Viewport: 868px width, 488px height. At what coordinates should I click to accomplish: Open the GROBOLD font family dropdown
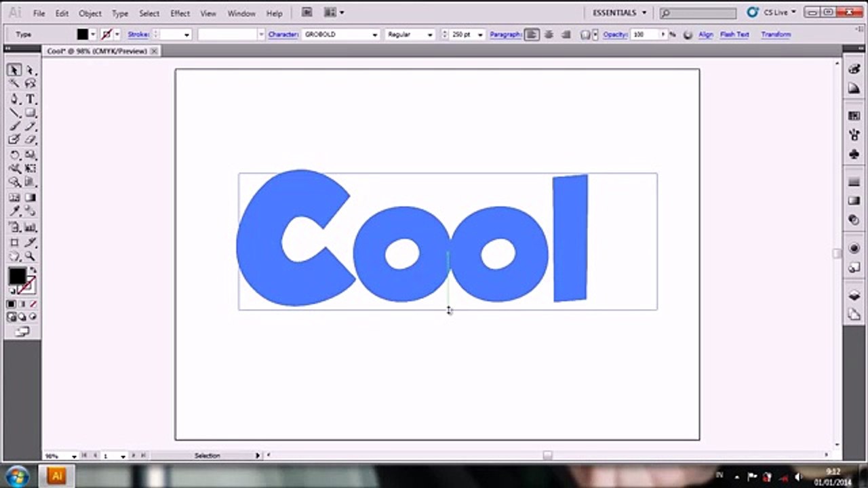pos(374,35)
